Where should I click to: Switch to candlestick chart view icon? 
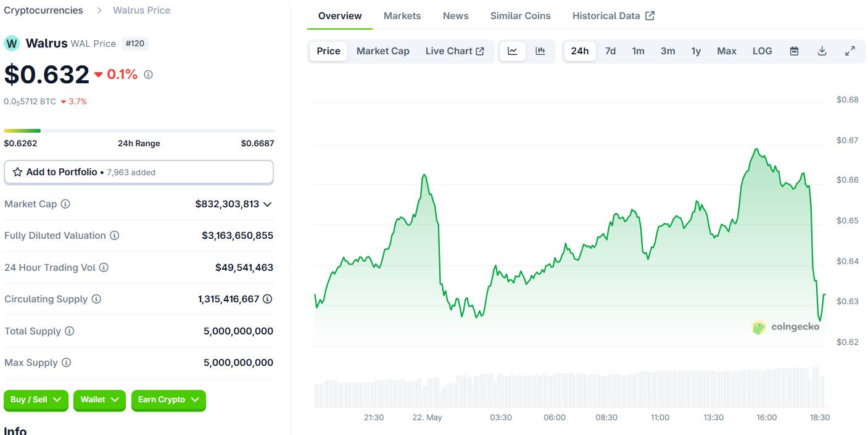[x=540, y=51]
